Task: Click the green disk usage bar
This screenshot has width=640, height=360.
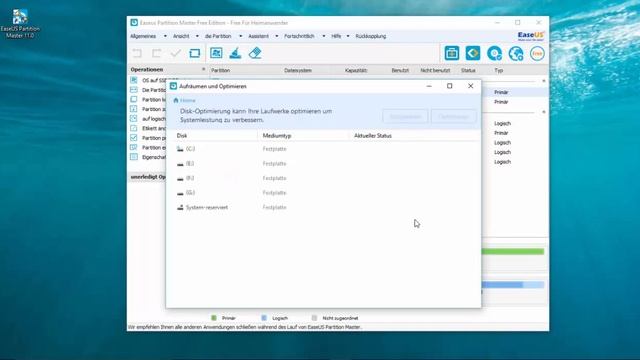Action: [x=513, y=251]
